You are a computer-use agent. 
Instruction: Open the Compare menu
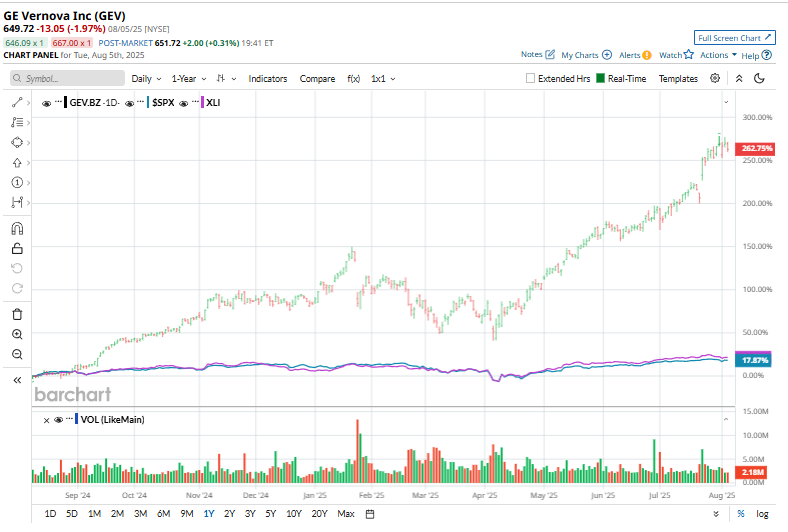pyautogui.click(x=317, y=79)
